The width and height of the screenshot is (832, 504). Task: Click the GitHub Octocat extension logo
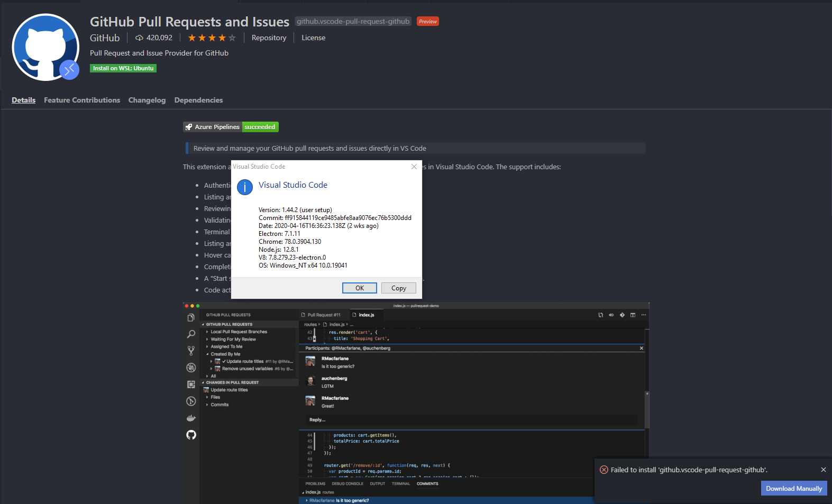(45, 47)
